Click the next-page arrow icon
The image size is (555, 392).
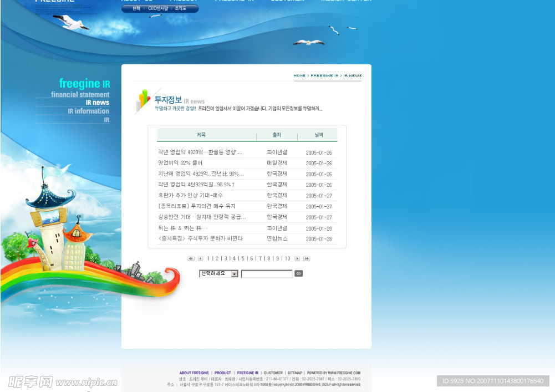297,258
